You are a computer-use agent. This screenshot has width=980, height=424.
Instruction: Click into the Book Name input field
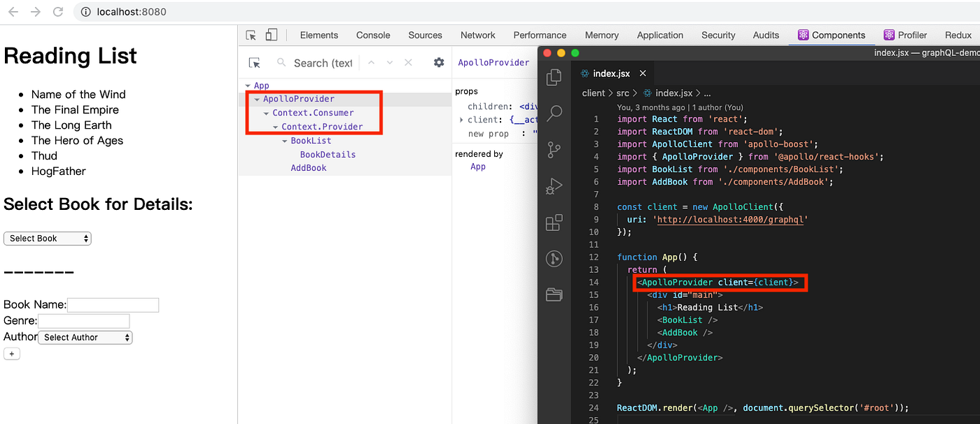(x=113, y=305)
